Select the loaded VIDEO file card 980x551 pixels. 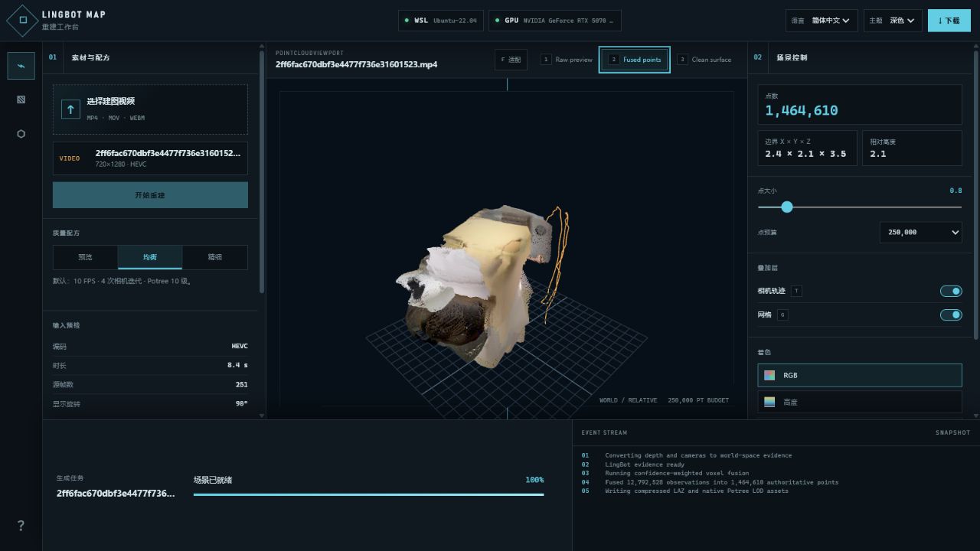pos(150,158)
